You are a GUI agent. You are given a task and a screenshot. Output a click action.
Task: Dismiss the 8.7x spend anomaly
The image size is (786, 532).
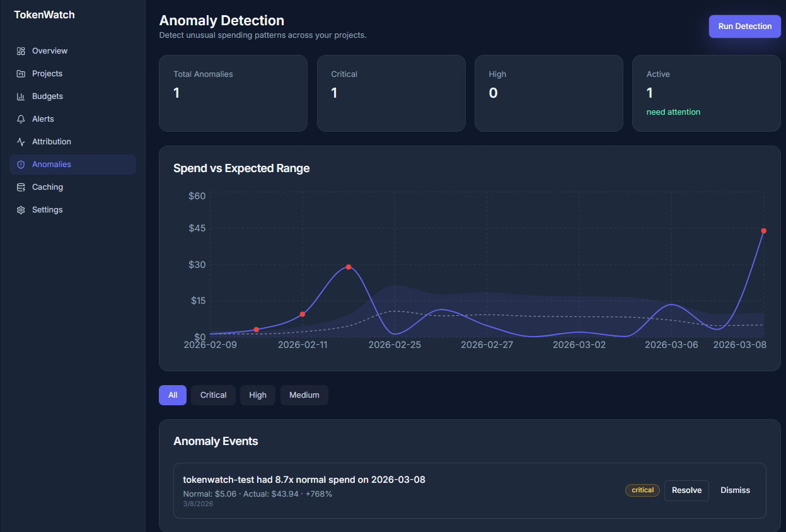pos(735,490)
